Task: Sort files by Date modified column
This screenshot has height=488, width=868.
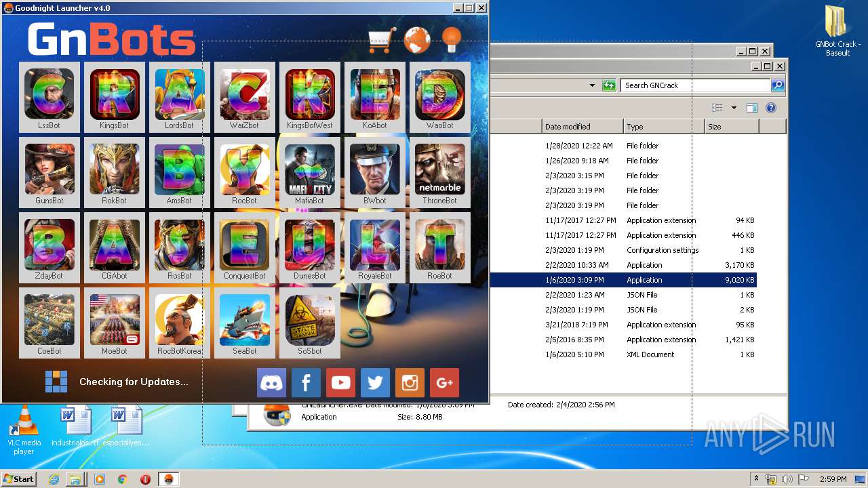Action: coord(583,127)
